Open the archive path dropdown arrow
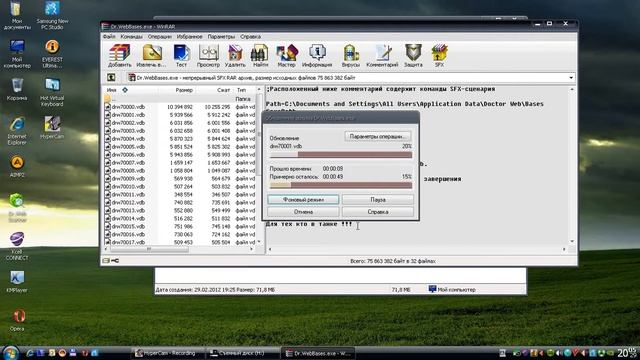The height and width of the screenshot is (360, 640). tap(571, 78)
